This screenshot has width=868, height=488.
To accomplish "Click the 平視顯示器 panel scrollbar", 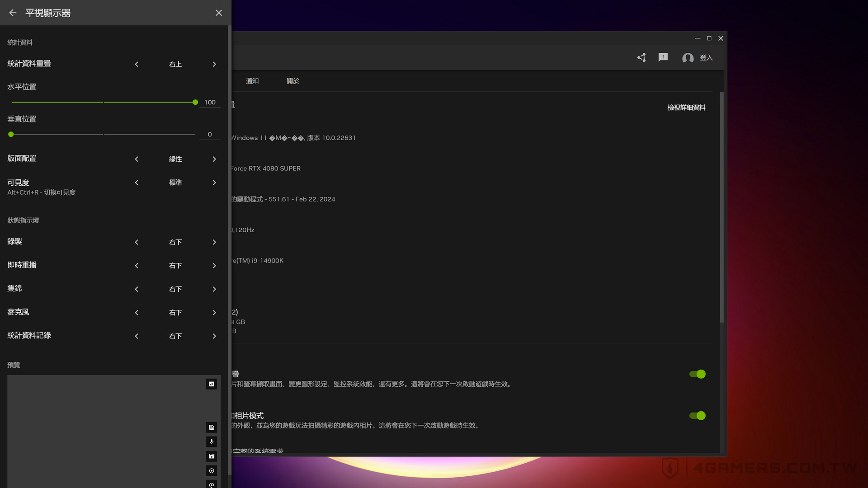I will [230, 250].
